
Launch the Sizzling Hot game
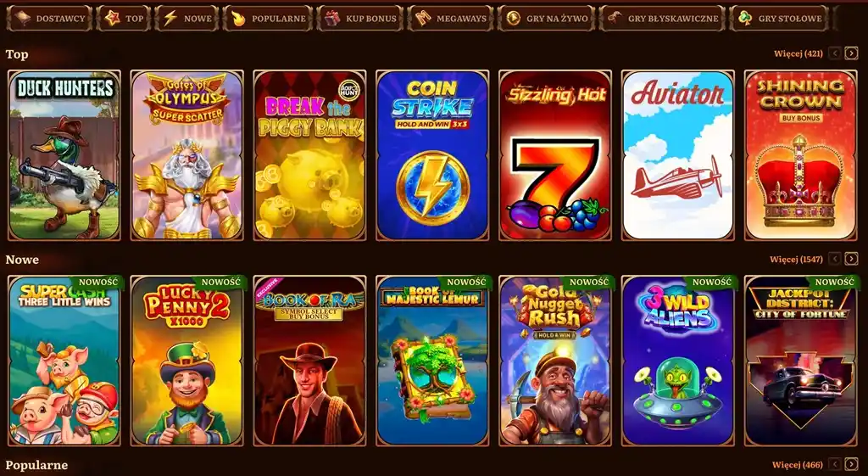(555, 155)
